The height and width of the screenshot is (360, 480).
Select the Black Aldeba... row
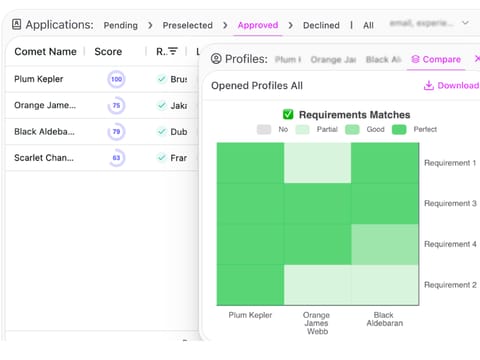click(102, 132)
